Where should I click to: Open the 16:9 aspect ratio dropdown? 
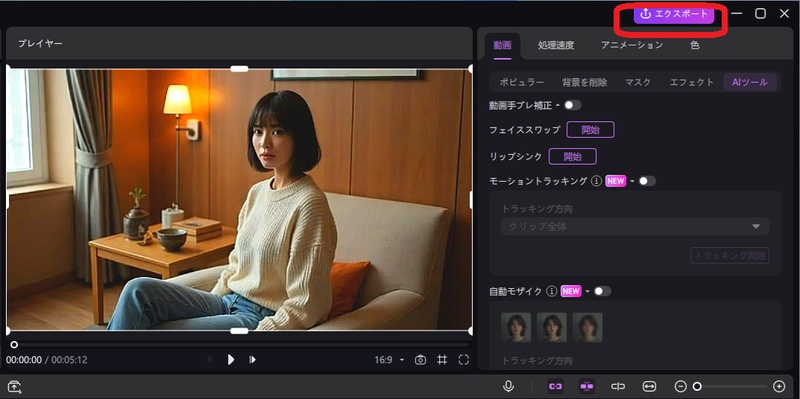(389, 360)
